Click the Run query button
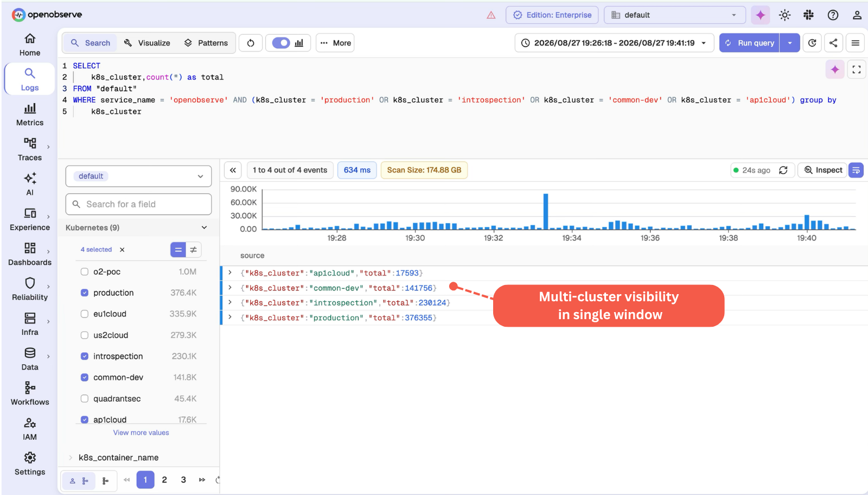This screenshot has width=868, height=495. click(x=750, y=43)
